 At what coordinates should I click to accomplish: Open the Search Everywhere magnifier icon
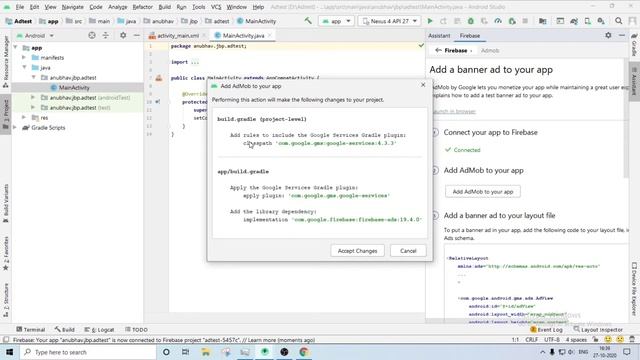[x=619, y=21]
